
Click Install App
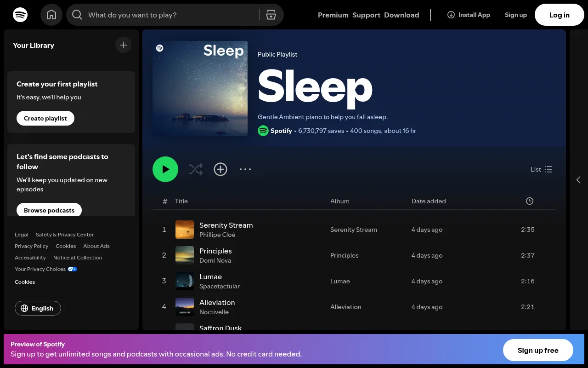(x=469, y=15)
